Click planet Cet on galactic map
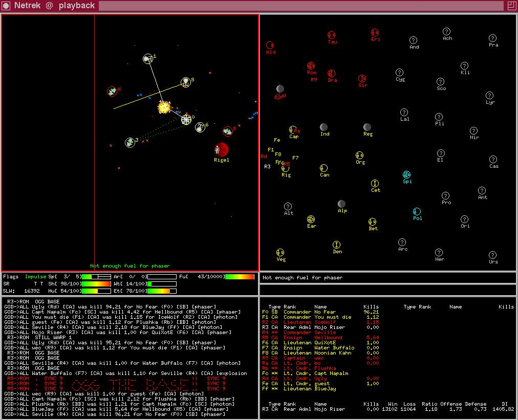The image size is (518, 420). click(375, 183)
